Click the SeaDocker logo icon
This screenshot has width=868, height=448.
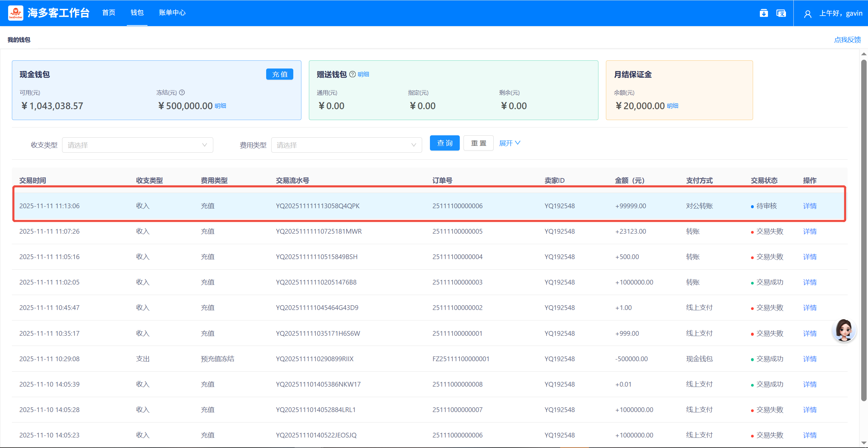pos(16,13)
